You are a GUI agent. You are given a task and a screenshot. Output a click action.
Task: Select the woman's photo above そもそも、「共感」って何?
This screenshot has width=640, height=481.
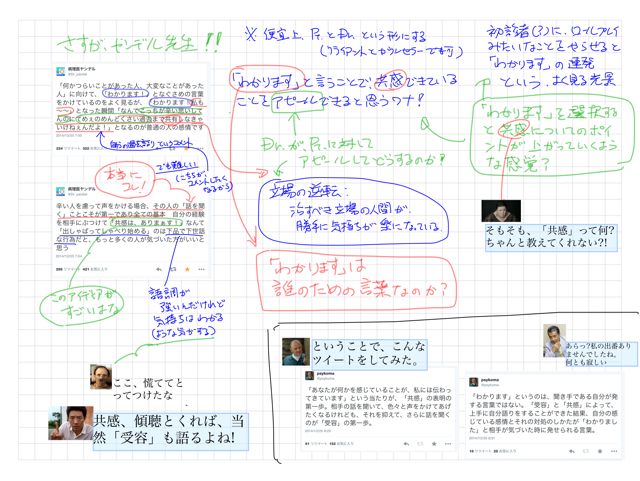coord(501,211)
